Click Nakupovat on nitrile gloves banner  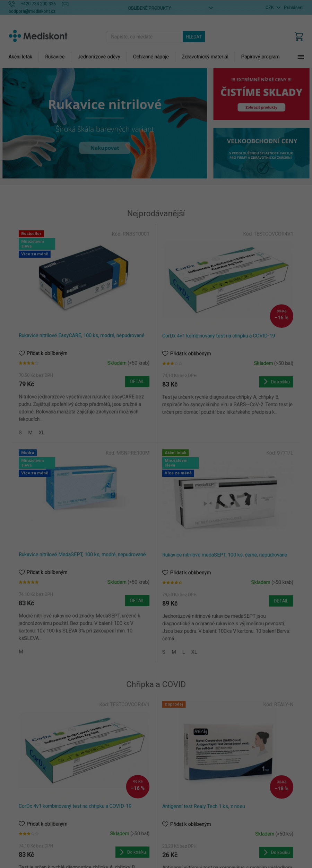[x=105, y=148]
